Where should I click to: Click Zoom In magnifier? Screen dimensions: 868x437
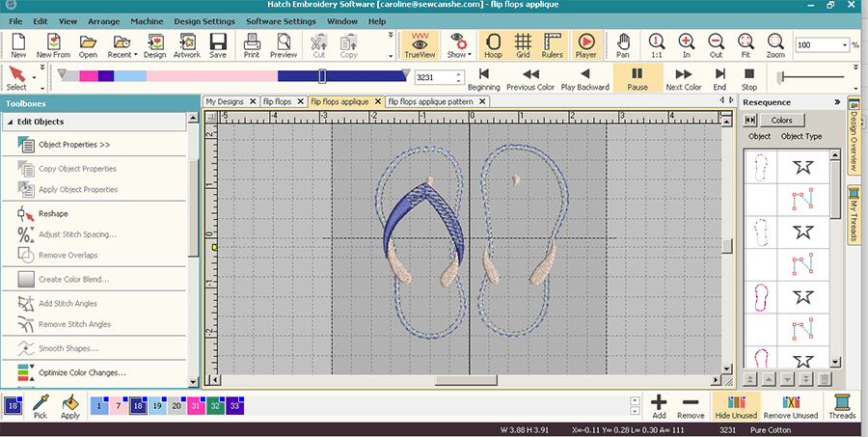[686, 45]
